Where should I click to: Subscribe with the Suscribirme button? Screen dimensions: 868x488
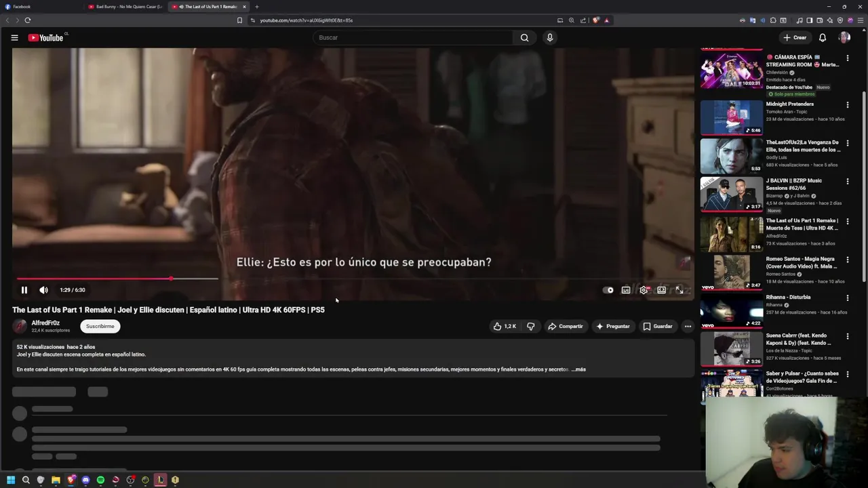pyautogui.click(x=100, y=326)
